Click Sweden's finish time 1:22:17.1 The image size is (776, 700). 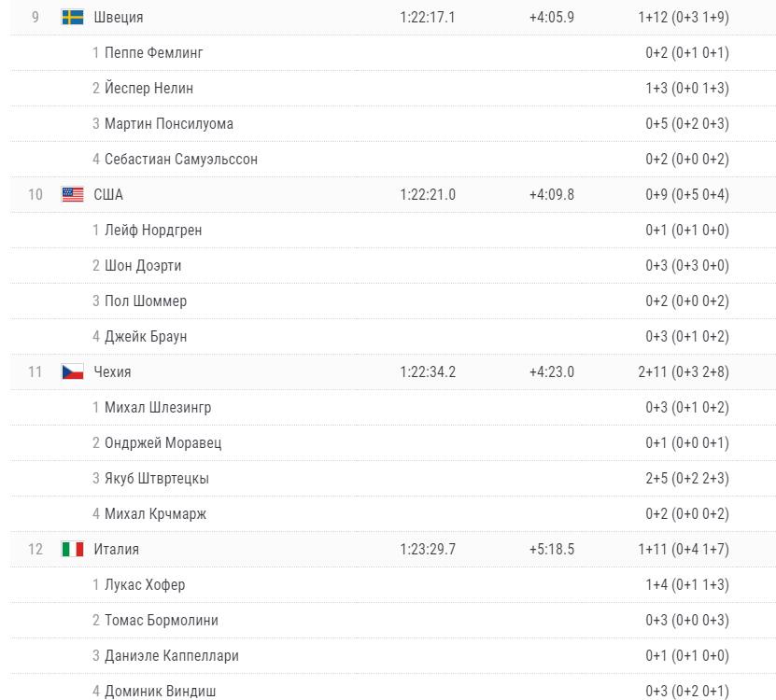[428, 18]
